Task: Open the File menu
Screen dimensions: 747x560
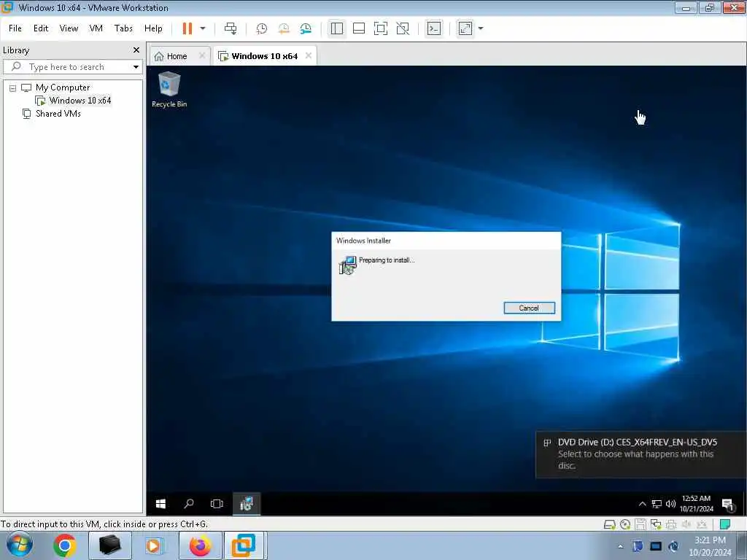Action: 15,28
